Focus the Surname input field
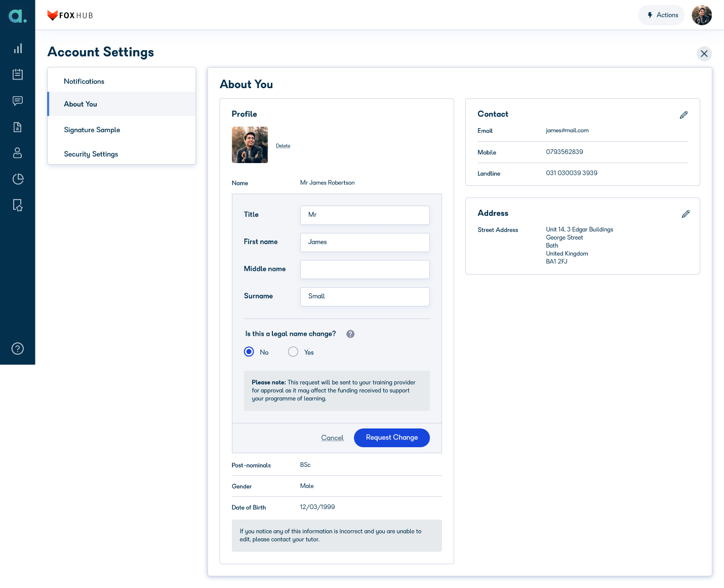This screenshot has width=724, height=588. [365, 296]
